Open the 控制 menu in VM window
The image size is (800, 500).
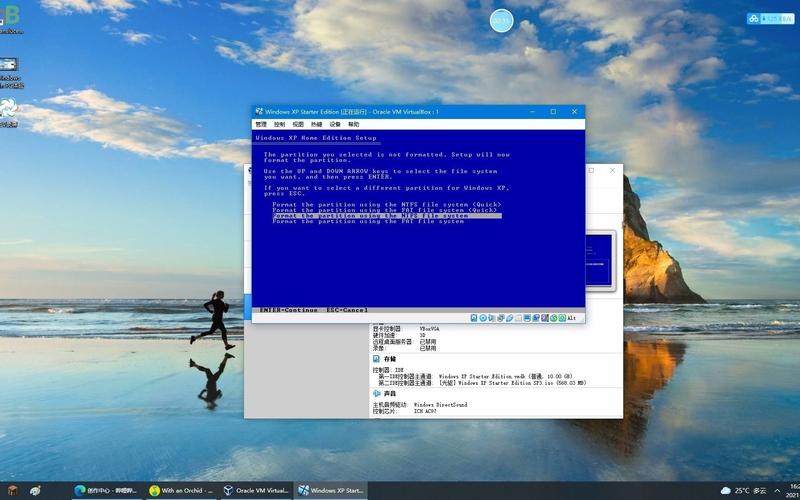(x=279, y=125)
